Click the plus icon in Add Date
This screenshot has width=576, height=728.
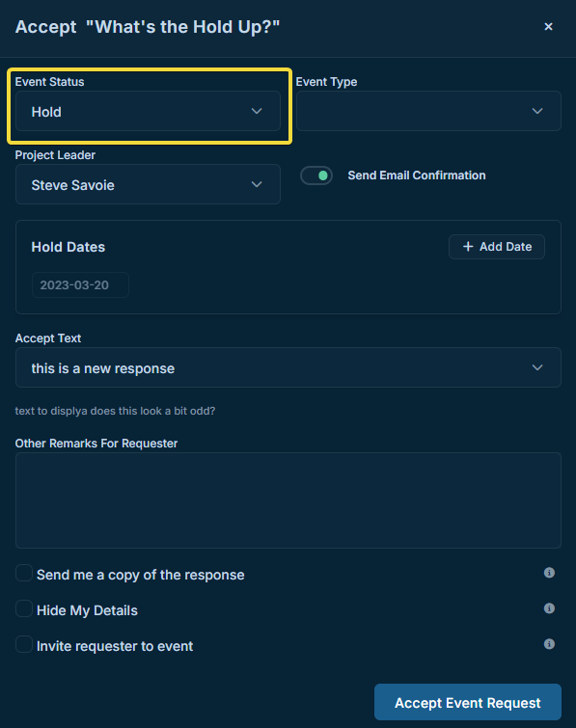pos(468,247)
